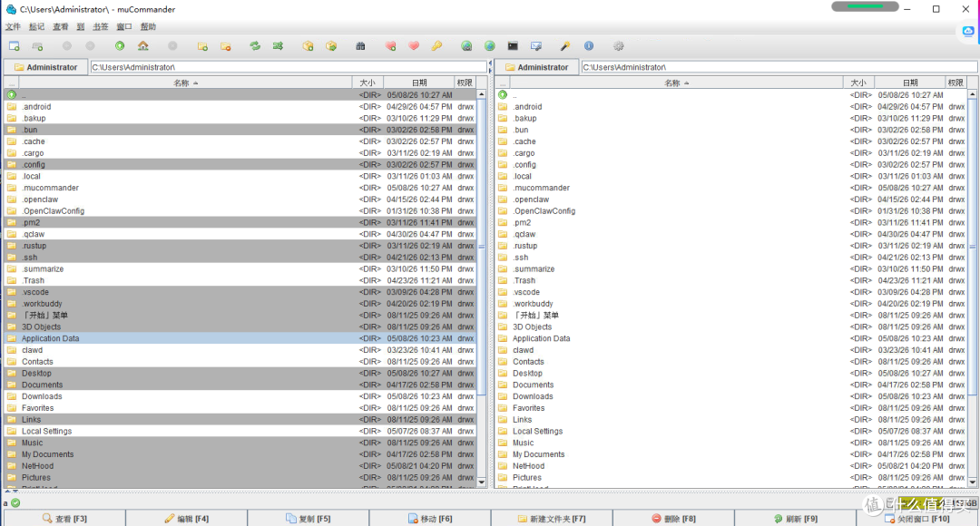Viewport: 980px width, 526px height.
Task: Open the terminal command icon
Action: click(513, 46)
